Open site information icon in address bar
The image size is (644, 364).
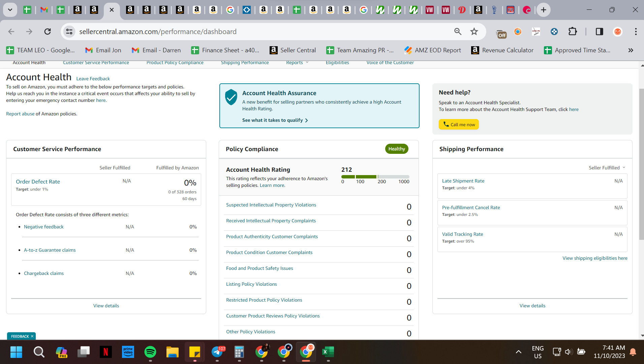69,31
